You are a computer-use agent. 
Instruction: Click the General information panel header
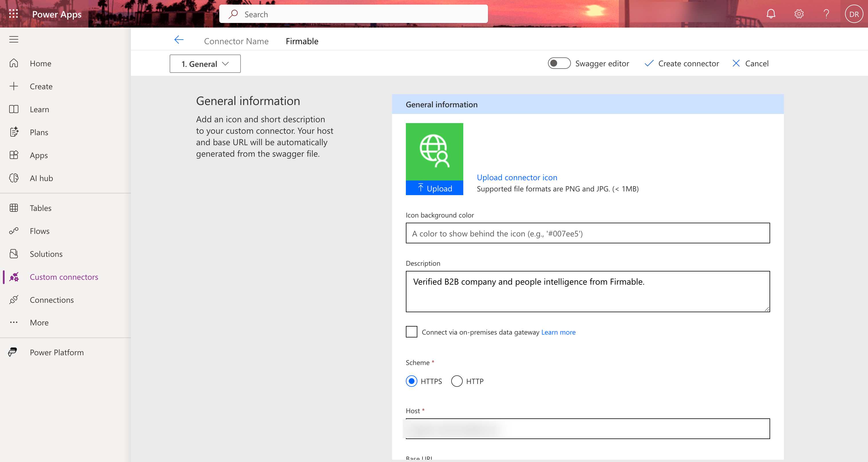coord(588,104)
